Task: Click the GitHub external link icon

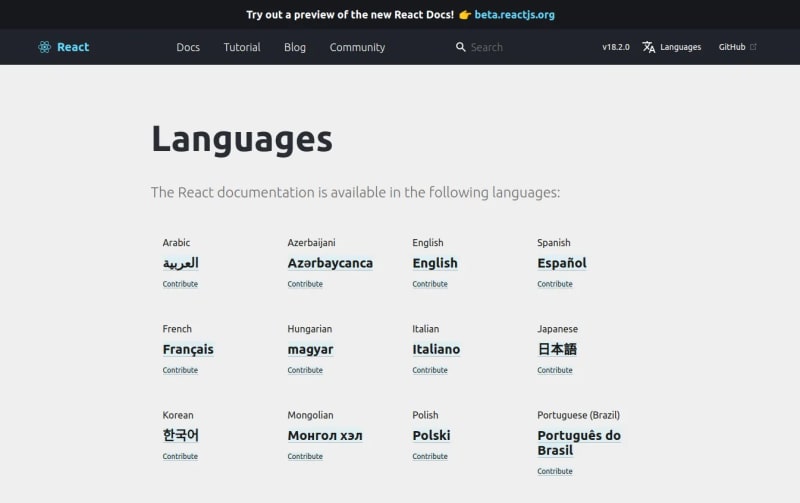Action: point(753,47)
